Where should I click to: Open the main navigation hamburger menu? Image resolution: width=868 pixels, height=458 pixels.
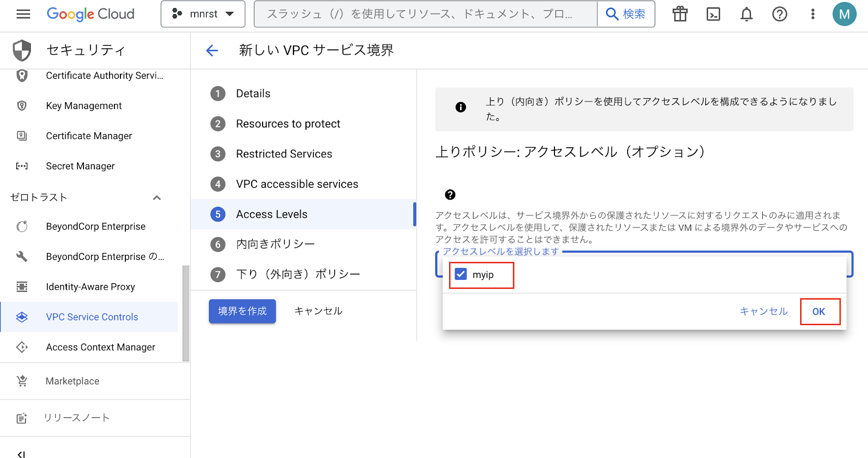(23, 14)
